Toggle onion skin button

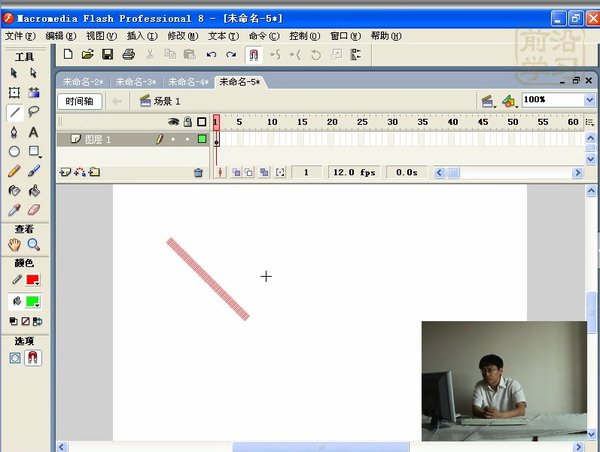(236, 173)
